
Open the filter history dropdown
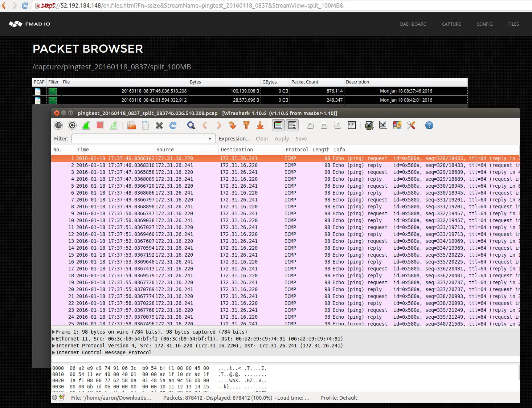click(210, 138)
